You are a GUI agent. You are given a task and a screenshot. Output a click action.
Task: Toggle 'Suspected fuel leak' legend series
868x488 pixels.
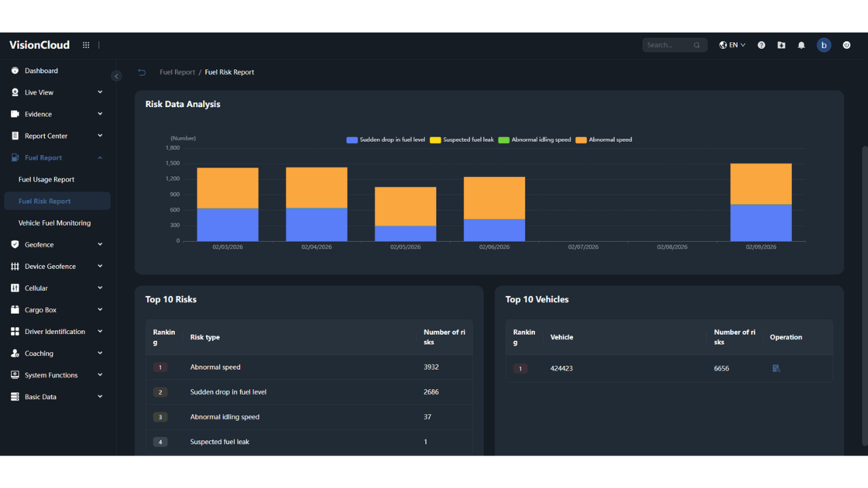click(x=462, y=140)
